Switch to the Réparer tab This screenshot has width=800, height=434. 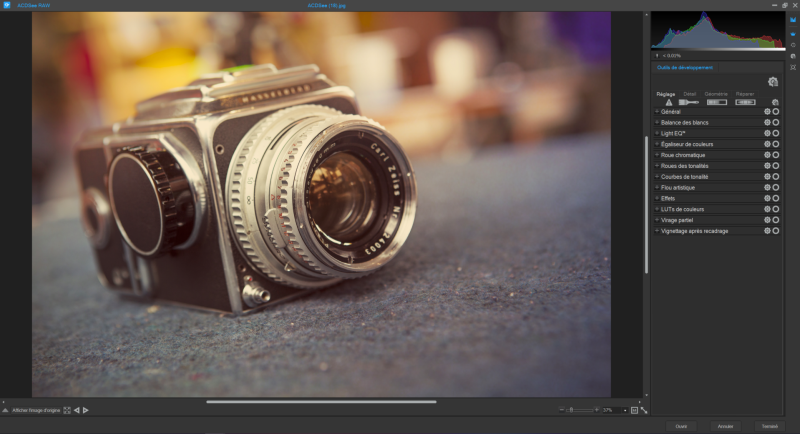(745, 94)
